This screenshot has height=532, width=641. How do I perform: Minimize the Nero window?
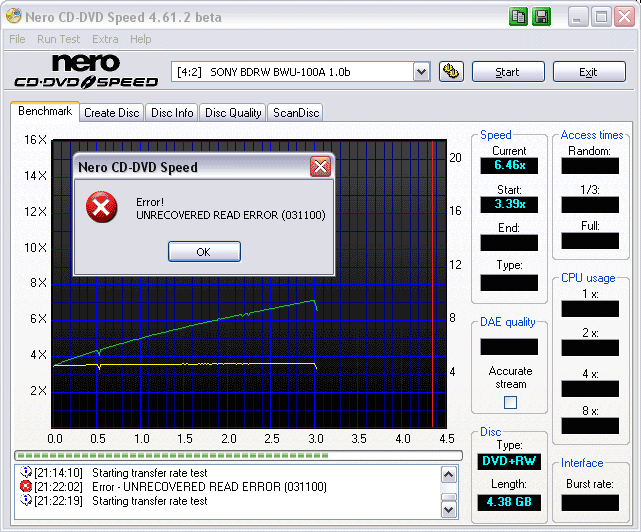578,17
